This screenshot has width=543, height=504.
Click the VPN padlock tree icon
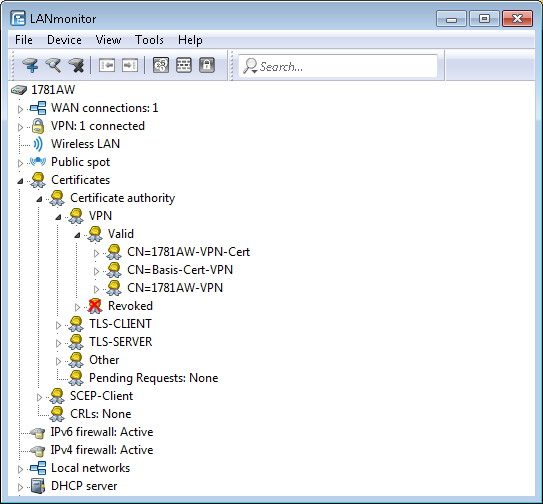[38, 126]
